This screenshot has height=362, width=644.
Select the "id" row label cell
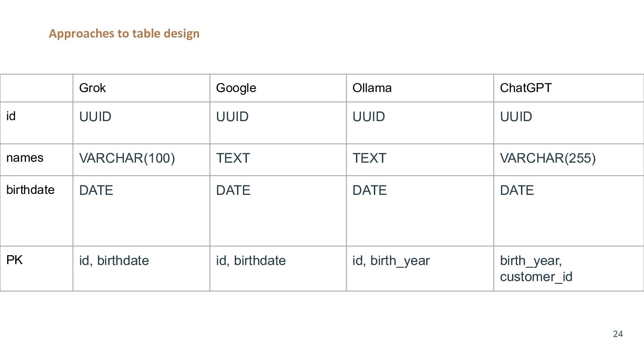coord(11,116)
